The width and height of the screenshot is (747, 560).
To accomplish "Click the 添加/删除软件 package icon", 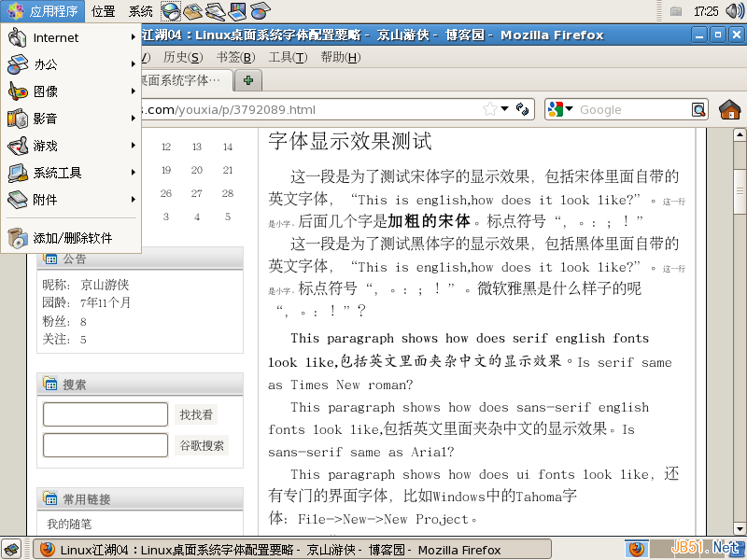I will (18, 238).
